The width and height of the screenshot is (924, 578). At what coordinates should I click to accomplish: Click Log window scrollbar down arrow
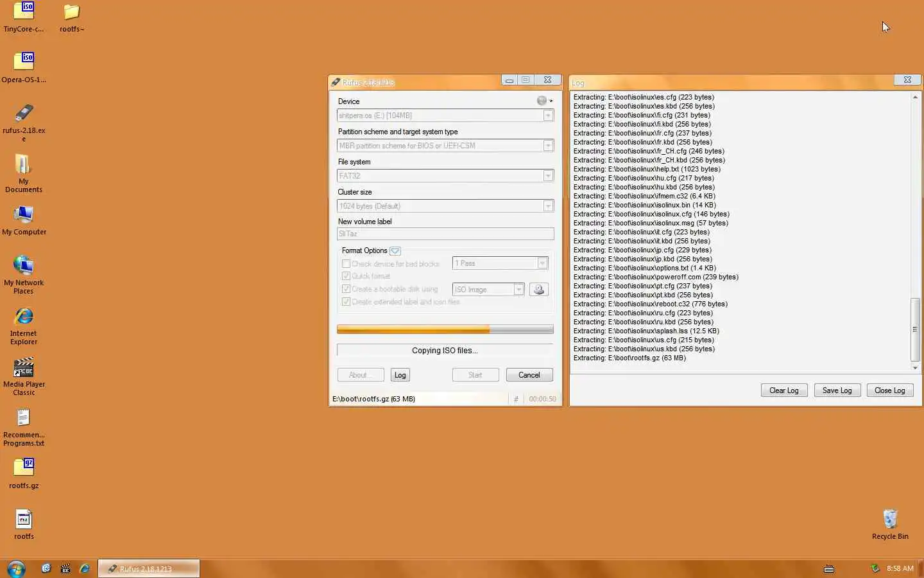click(x=915, y=368)
